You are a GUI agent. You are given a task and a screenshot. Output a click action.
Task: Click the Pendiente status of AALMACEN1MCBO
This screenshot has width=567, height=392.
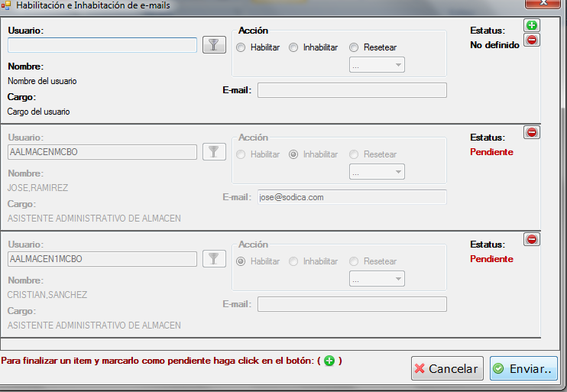(492, 259)
